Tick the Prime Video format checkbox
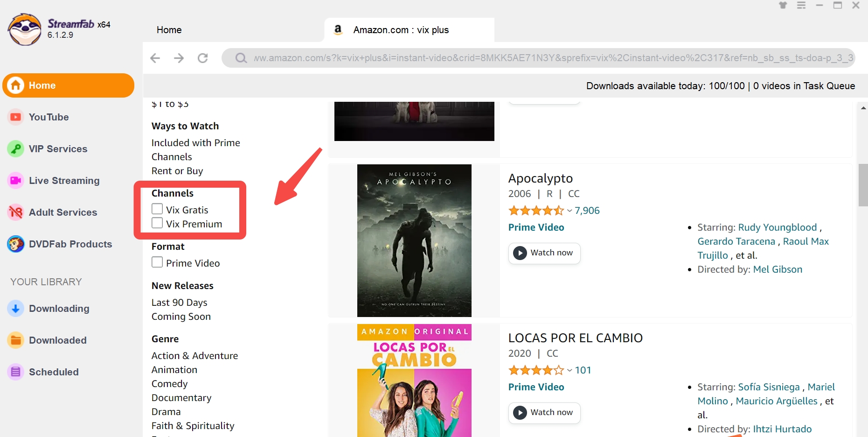This screenshot has width=868, height=437. pyautogui.click(x=157, y=262)
